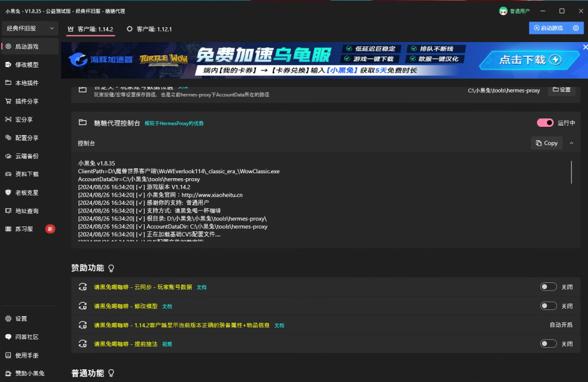Click the 使用手册 book icon

[8, 355]
